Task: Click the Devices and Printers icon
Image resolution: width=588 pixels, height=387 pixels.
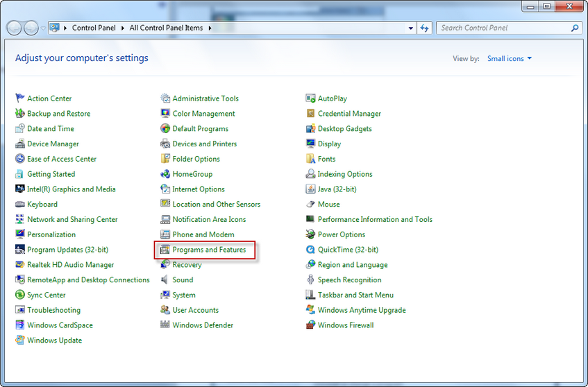Action: point(165,144)
